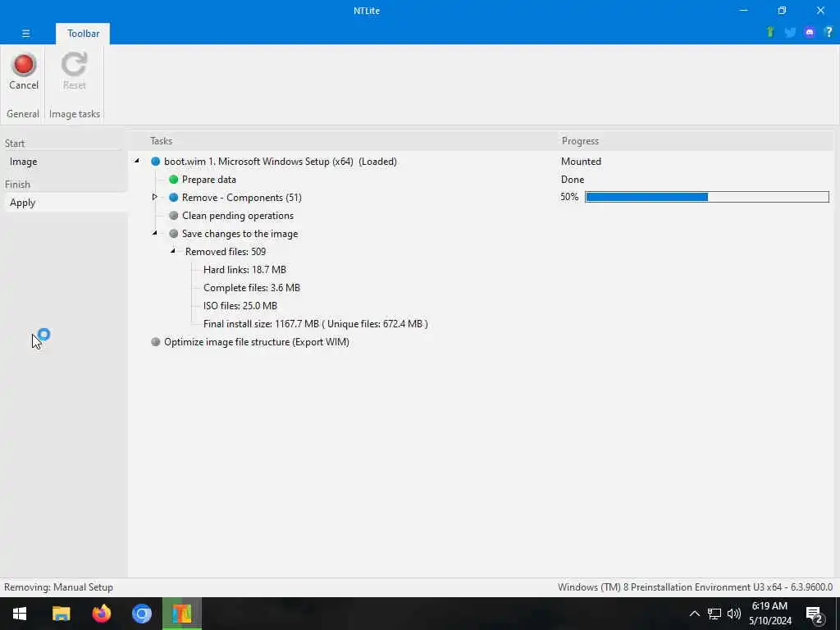The height and width of the screenshot is (630, 840).
Task: Click the General group label
Action: (22, 114)
